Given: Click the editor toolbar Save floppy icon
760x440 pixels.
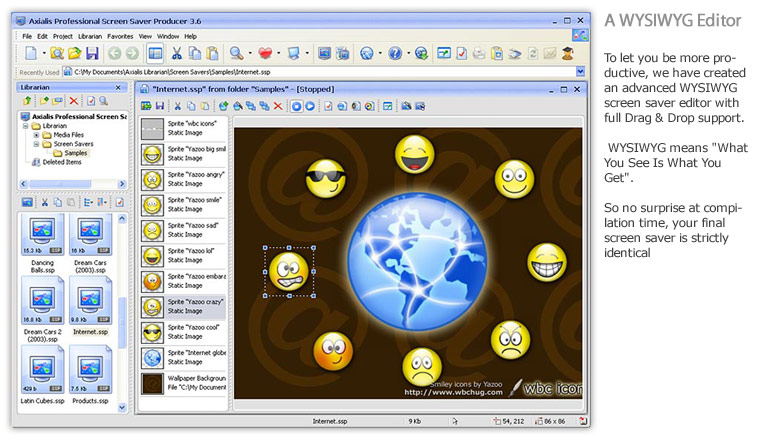Looking at the screenshot, I should (x=159, y=106).
